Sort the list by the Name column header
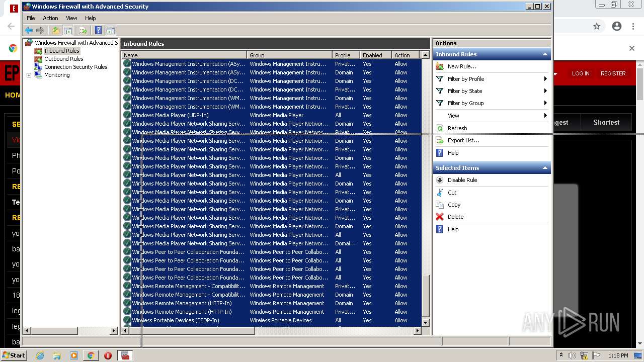 184,55
